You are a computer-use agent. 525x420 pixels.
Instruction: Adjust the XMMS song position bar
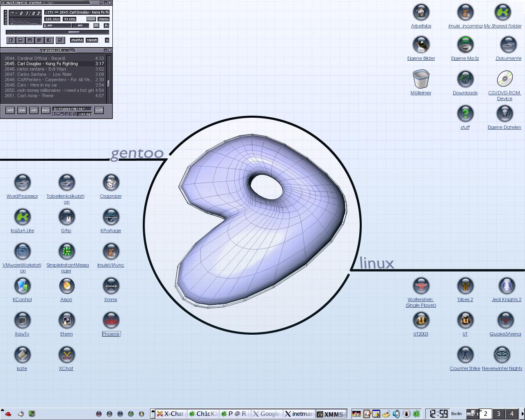click(x=57, y=32)
